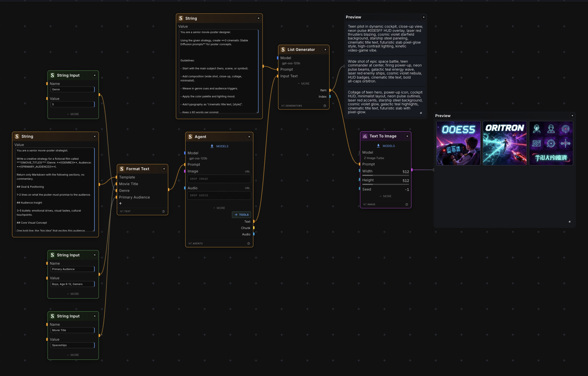Image resolution: width=588 pixels, height=376 pixels.
Task: Select the ORITRON poster thumbnail in the Preview
Action: [x=505, y=143]
